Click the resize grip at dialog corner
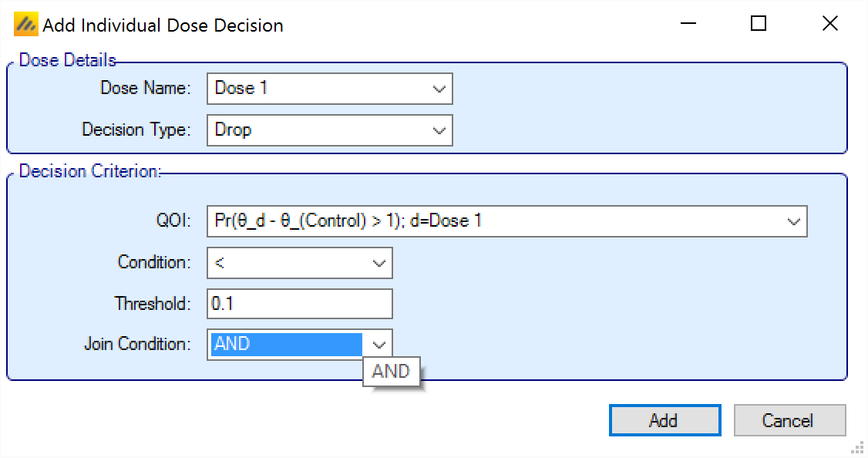 [x=859, y=449]
